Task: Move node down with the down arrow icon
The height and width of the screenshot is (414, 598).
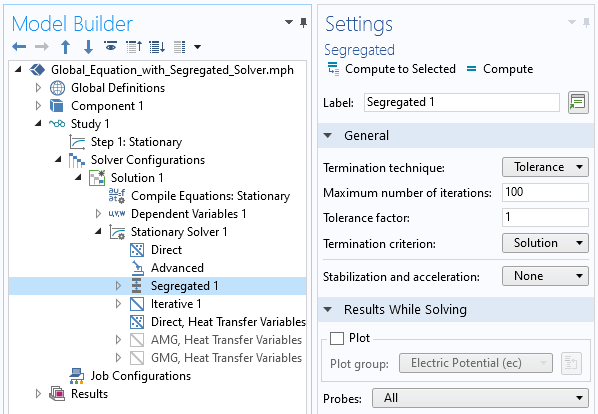Action: tap(88, 47)
